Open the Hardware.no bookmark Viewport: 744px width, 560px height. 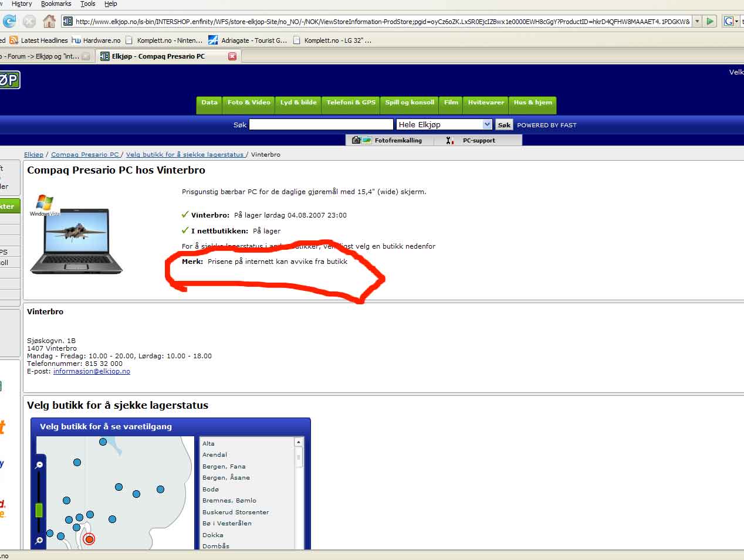[96, 40]
